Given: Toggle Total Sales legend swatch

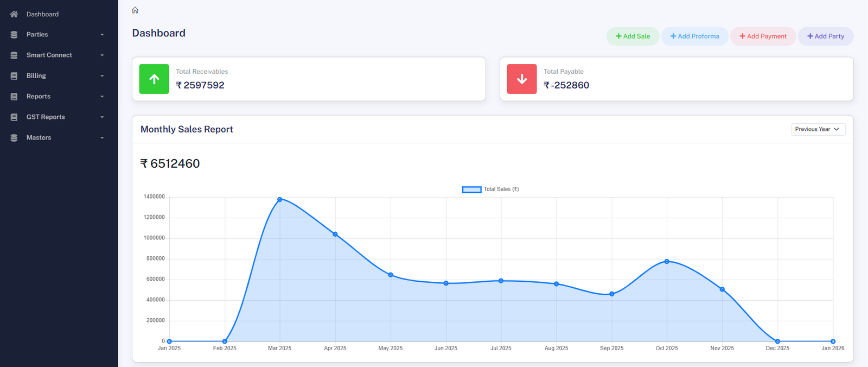Looking at the screenshot, I should [x=471, y=189].
